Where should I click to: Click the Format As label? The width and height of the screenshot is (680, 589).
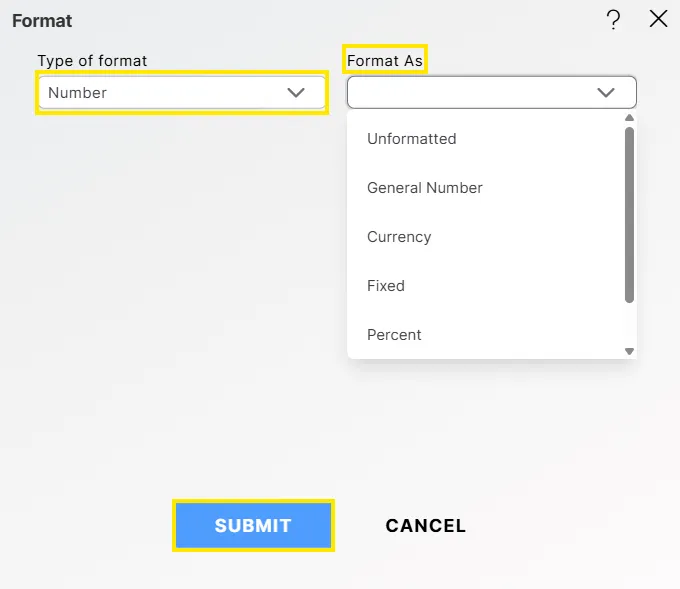tap(385, 61)
